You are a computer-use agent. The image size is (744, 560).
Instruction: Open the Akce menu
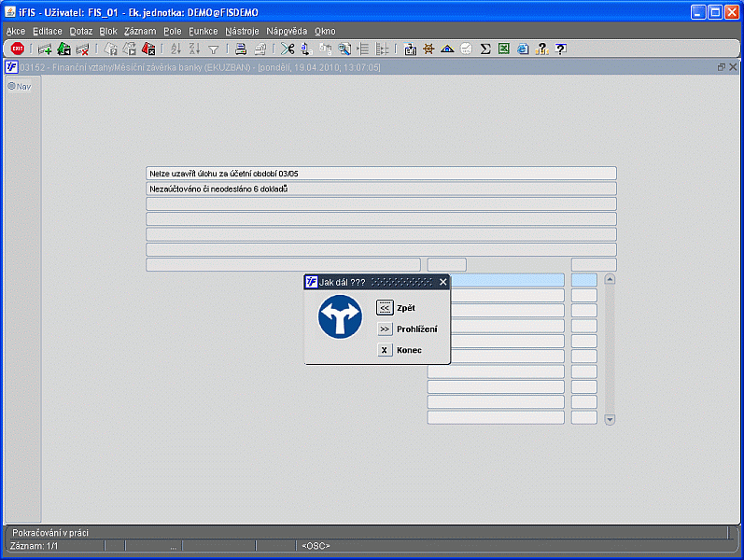(16, 32)
